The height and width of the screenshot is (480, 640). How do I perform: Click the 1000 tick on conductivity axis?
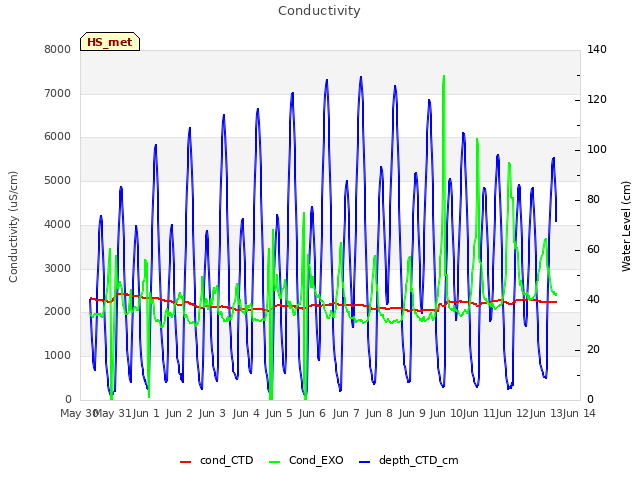point(58,356)
